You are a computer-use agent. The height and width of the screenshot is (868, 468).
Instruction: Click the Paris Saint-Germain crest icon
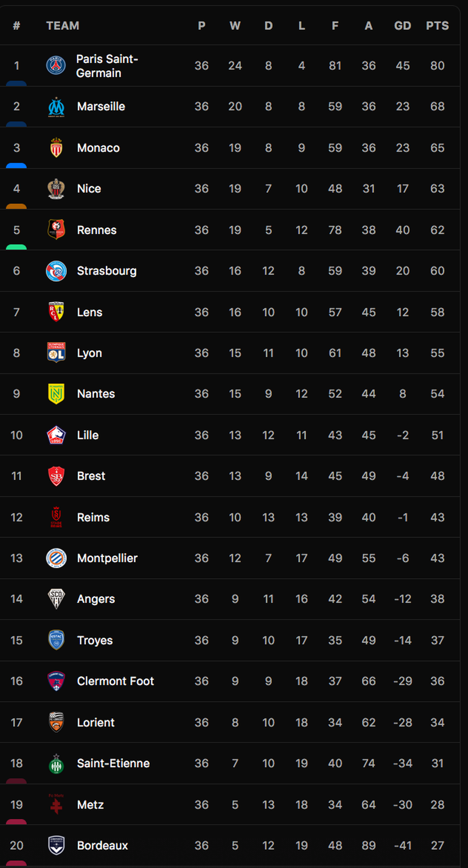click(56, 66)
